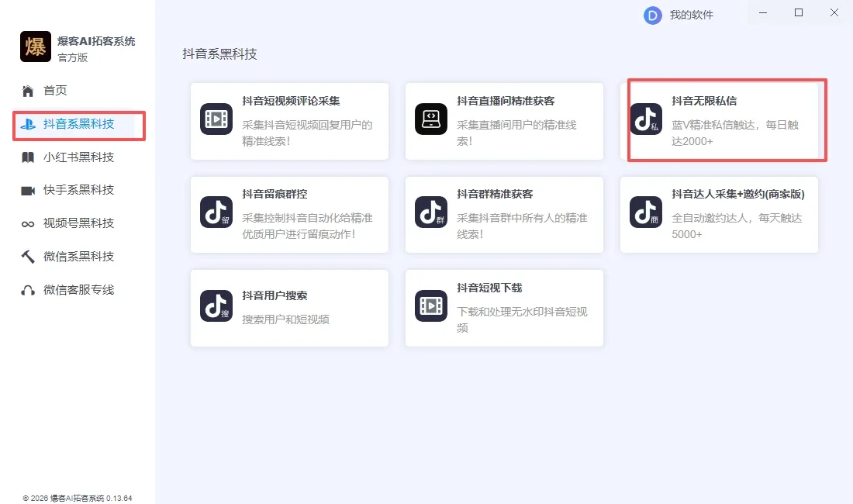The image size is (853, 504).
Task: Click the TikTok icon on 抖音留痕群控 card
Action: (216, 212)
